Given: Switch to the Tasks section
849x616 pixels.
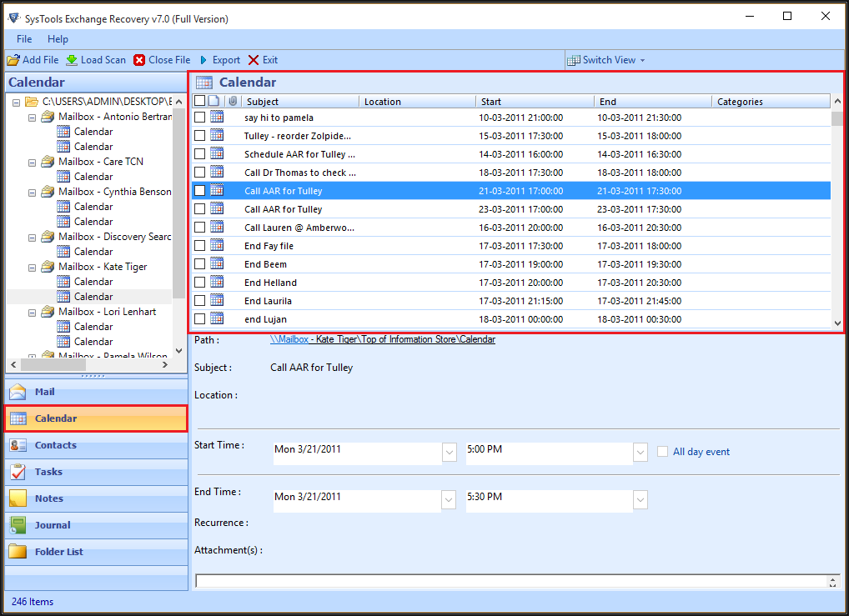Looking at the screenshot, I should 97,472.
